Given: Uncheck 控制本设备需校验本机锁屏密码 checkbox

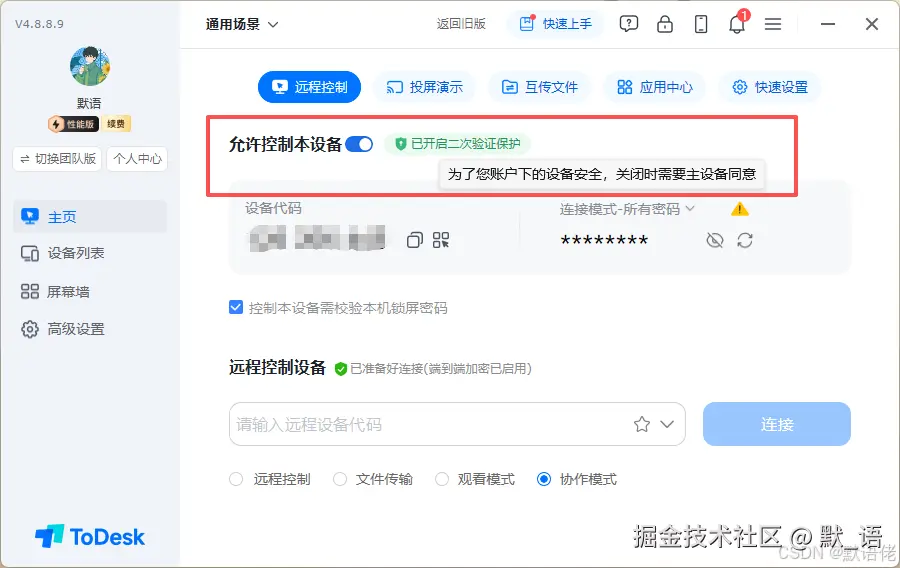Looking at the screenshot, I should pyautogui.click(x=236, y=308).
